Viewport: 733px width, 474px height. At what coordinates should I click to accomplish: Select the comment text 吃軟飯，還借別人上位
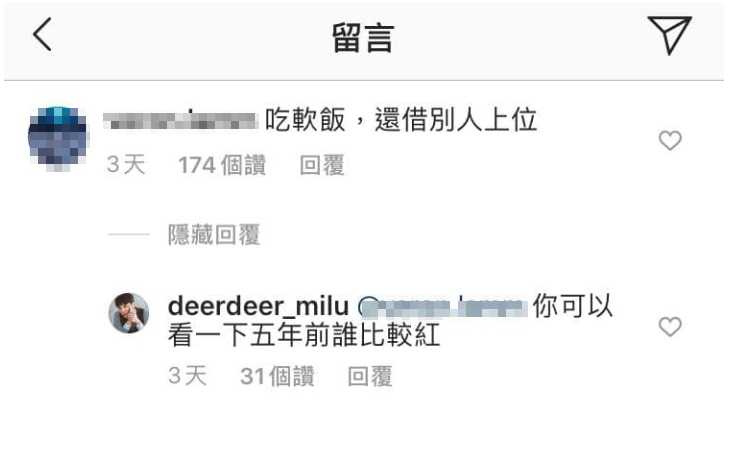click(401, 120)
